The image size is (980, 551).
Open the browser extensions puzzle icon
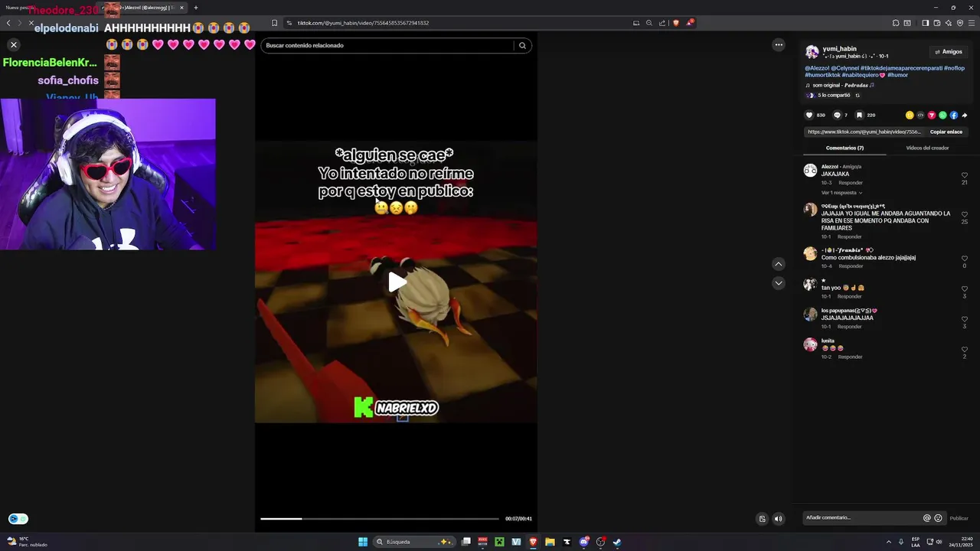(896, 23)
